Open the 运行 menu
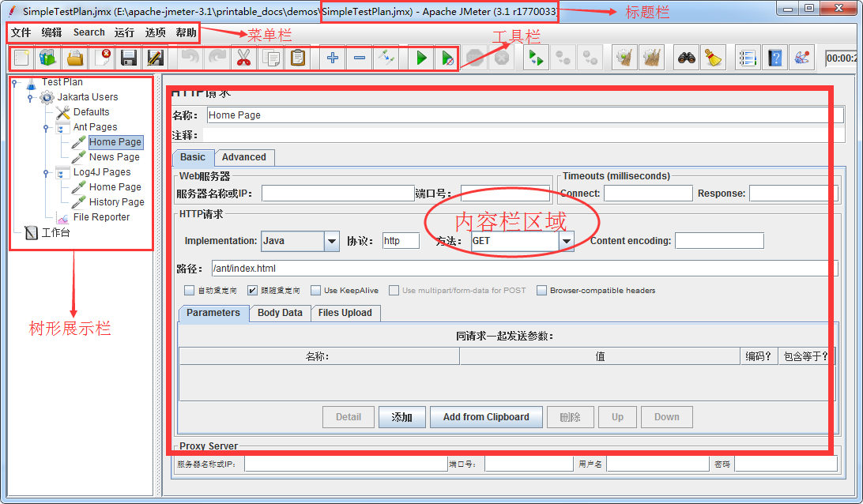This screenshot has height=504, width=863. [124, 32]
